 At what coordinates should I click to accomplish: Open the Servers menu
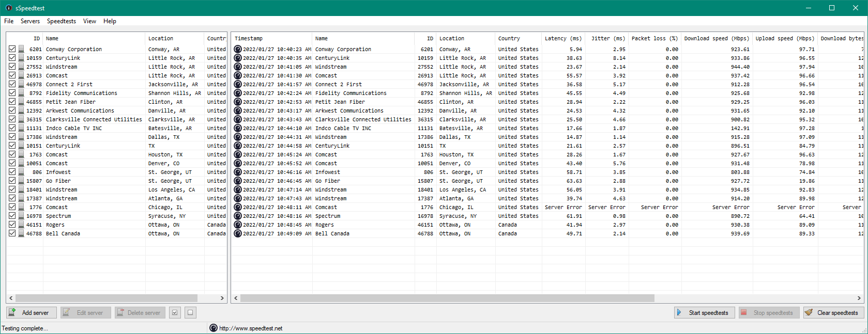pos(30,21)
